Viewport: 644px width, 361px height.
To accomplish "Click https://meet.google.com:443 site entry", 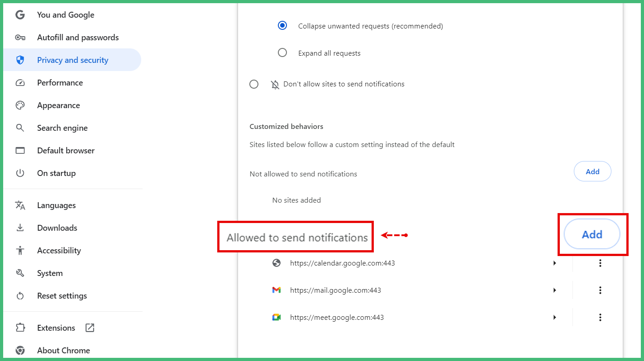I will coord(337,317).
